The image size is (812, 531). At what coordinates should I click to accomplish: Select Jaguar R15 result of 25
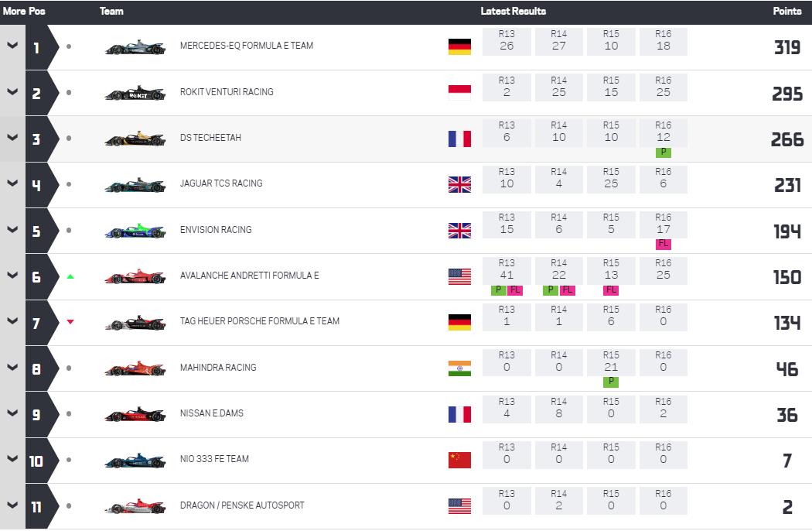611,179
